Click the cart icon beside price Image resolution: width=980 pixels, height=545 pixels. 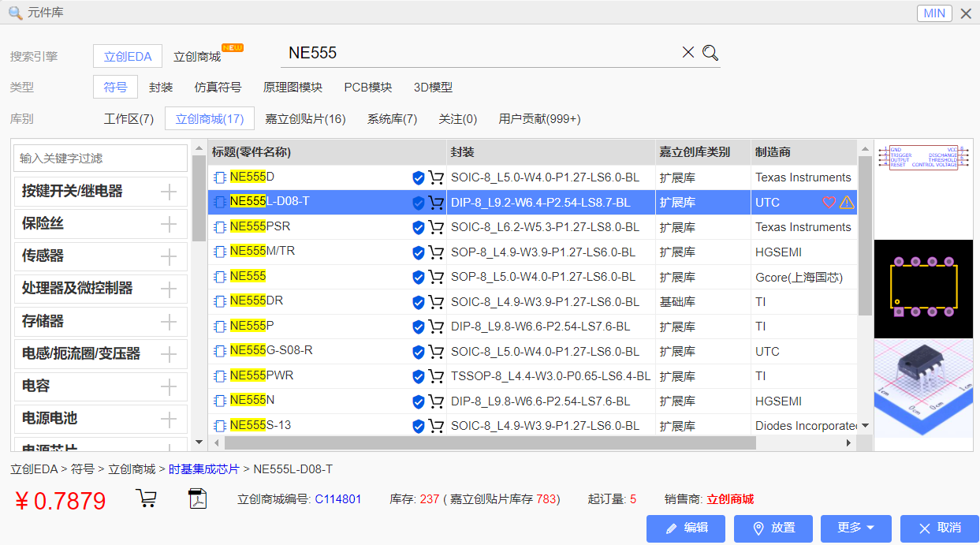coord(146,498)
